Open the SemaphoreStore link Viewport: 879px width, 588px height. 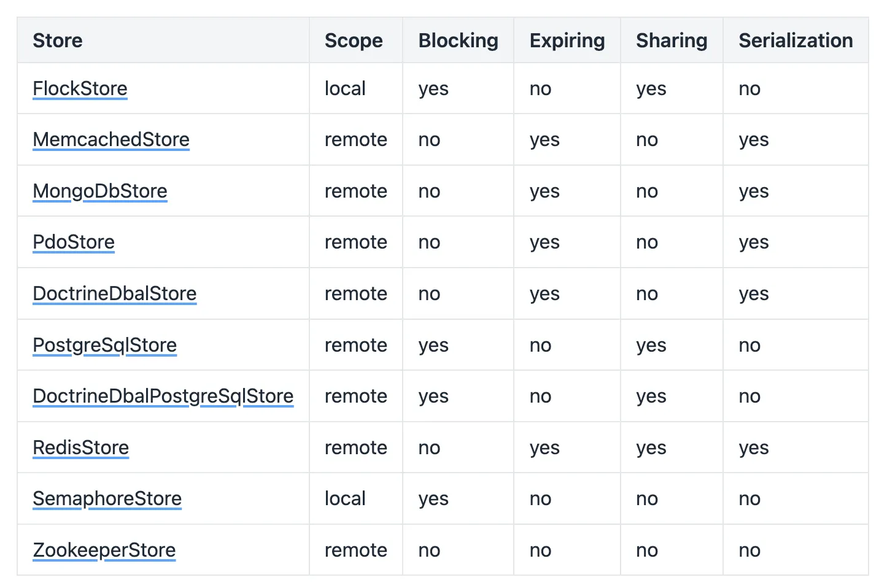[107, 498]
